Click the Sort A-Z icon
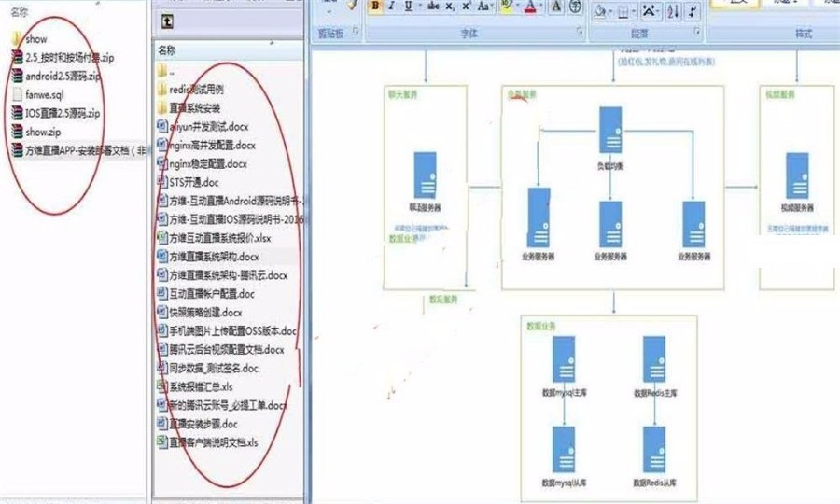 point(673,10)
